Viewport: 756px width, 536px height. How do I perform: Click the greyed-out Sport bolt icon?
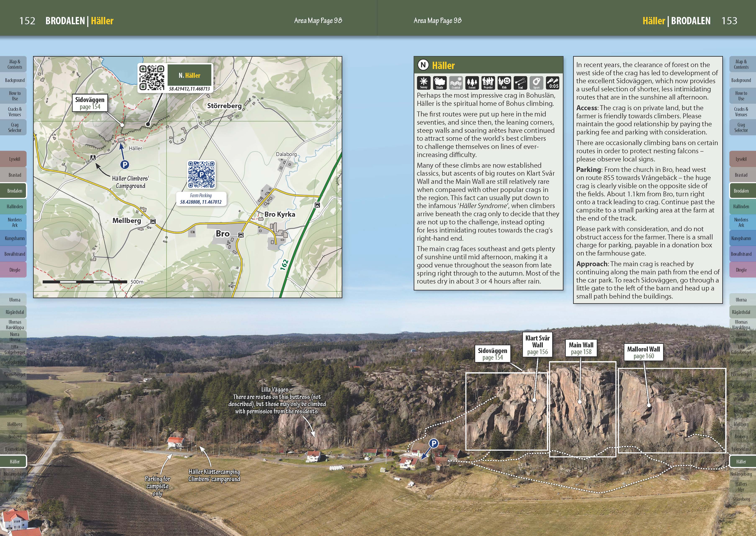click(537, 83)
